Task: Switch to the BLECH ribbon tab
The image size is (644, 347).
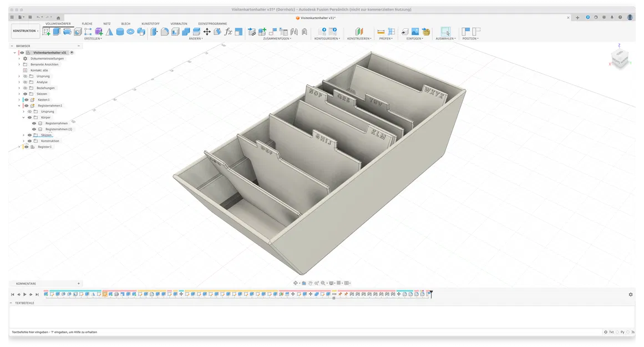Action: (125, 23)
